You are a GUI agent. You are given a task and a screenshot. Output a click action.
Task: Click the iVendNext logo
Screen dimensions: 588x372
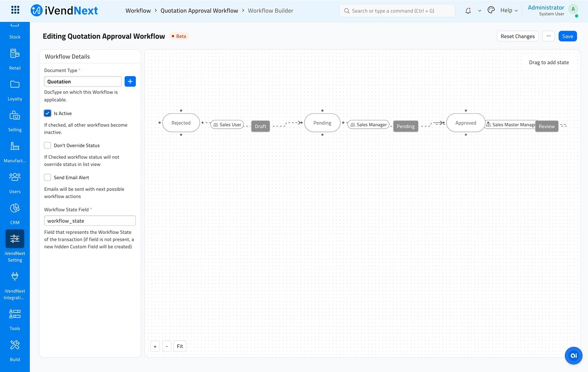tap(65, 10)
